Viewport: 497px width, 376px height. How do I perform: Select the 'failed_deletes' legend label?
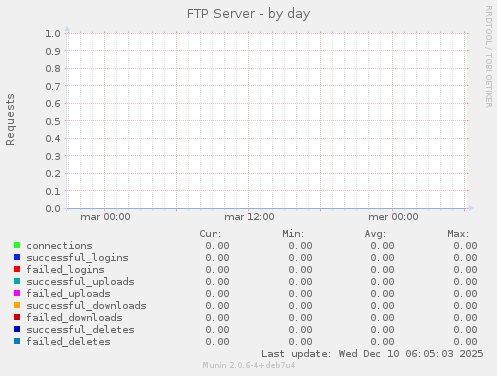(x=68, y=342)
